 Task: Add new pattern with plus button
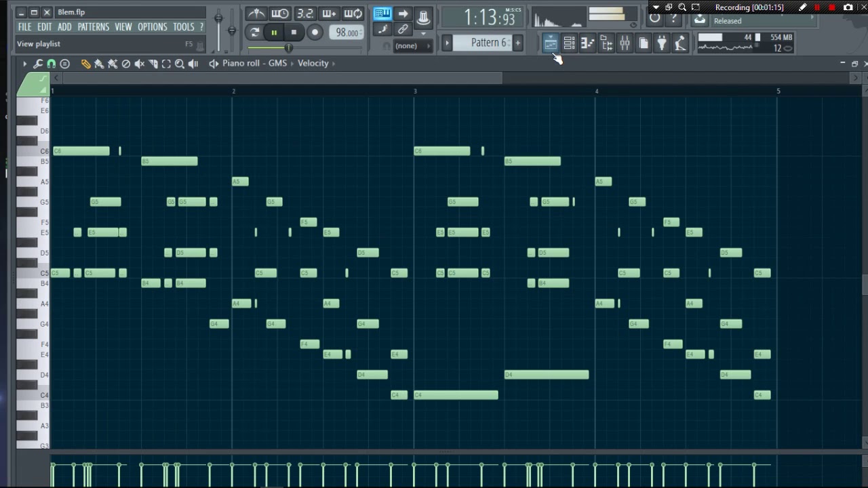coord(517,43)
